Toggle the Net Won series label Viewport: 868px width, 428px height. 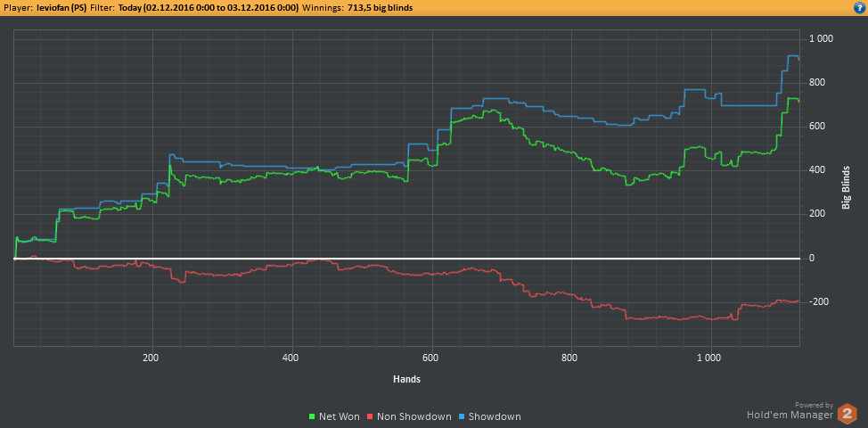tap(339, 416)
